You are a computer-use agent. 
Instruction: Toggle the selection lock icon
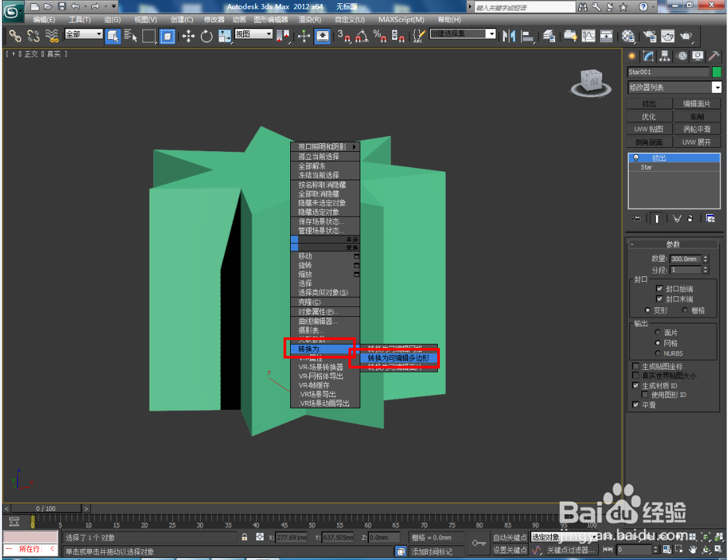tap(244, 537)
